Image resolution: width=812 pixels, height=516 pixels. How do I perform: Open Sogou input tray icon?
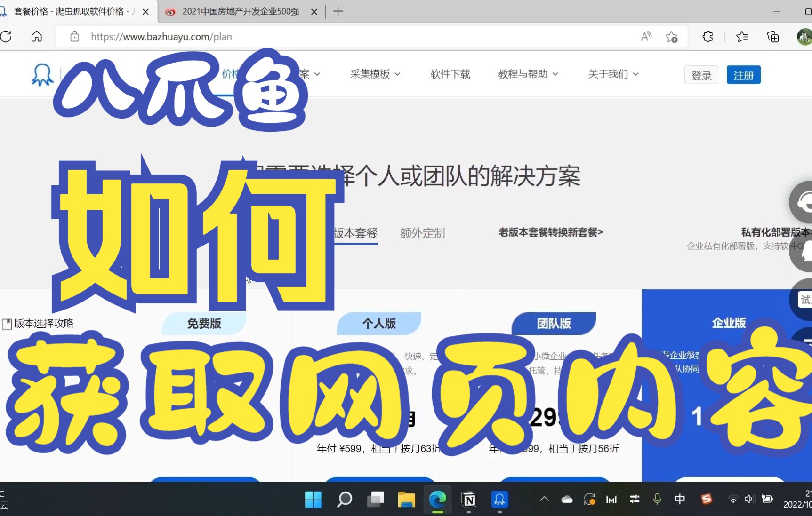click(706, 499)
